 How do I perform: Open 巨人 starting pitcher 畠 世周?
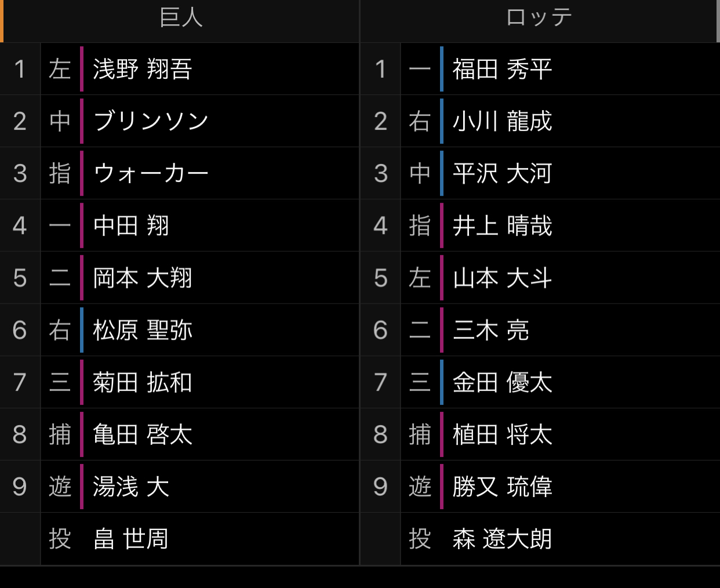(131, 539)
